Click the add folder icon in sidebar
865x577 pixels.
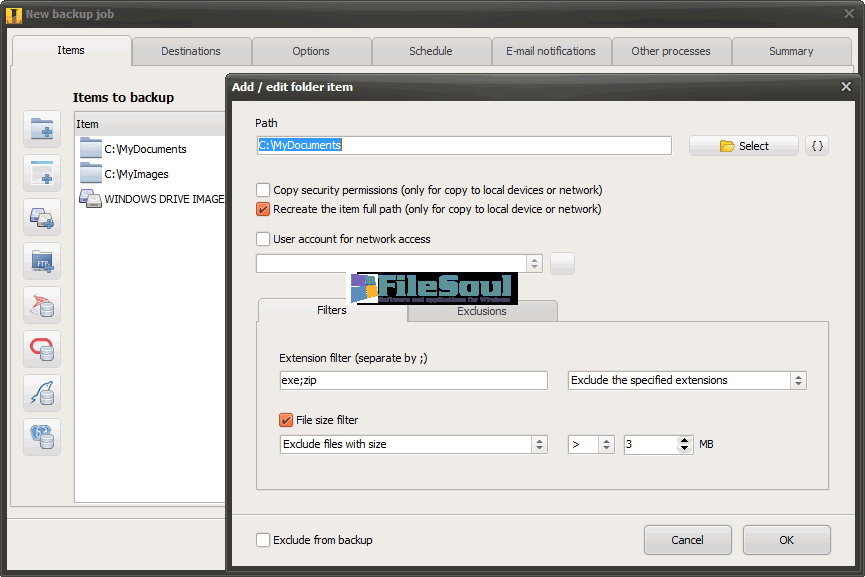42,129
